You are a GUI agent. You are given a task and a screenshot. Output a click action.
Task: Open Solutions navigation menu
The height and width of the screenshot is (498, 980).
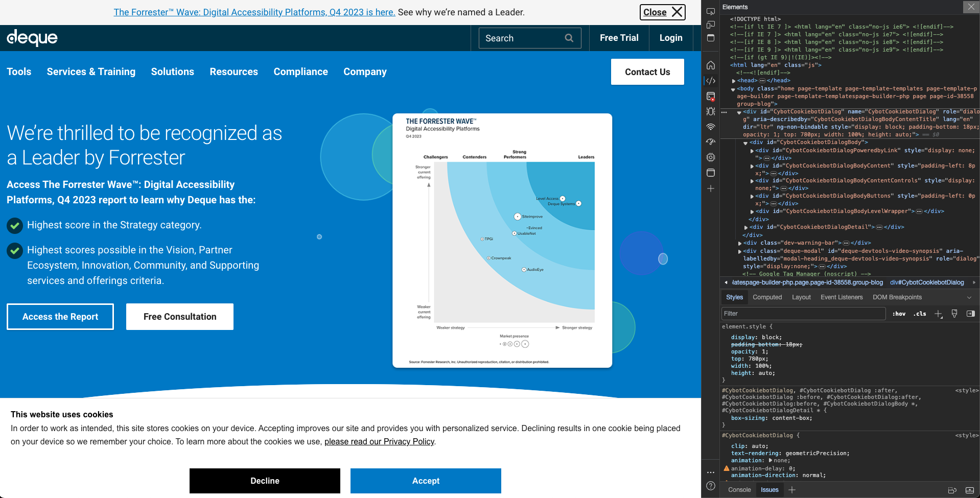point(172,72)
